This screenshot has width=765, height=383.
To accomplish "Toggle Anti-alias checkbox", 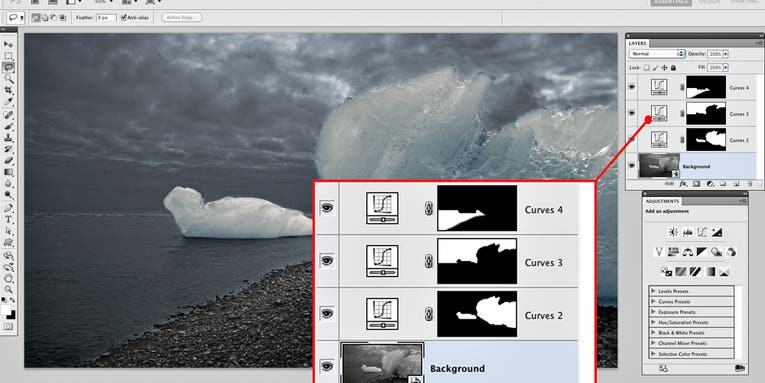I will click(124, 18).
